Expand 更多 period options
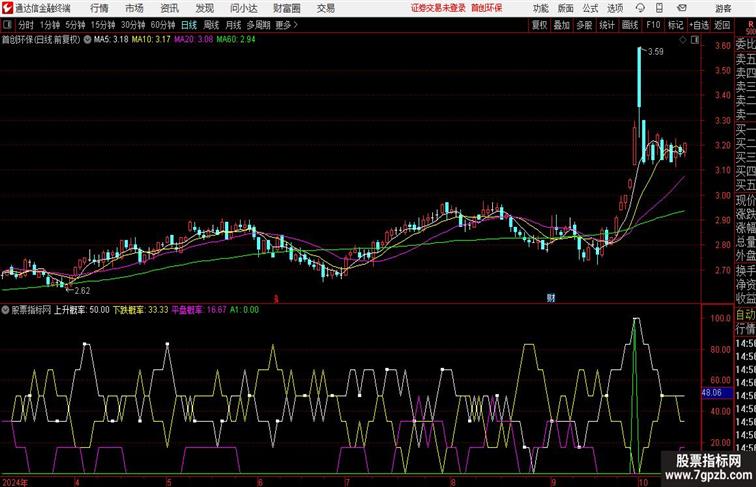 click(x=287, y=25)
